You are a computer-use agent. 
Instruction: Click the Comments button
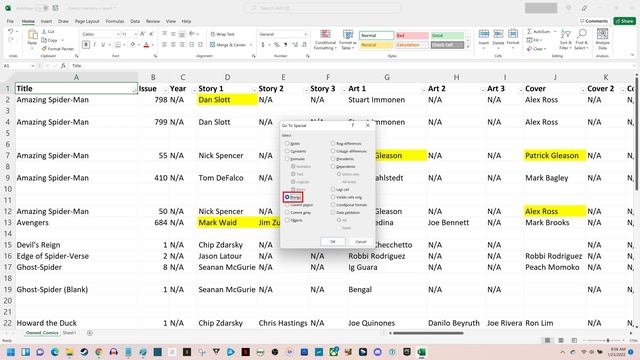[594, 21]
